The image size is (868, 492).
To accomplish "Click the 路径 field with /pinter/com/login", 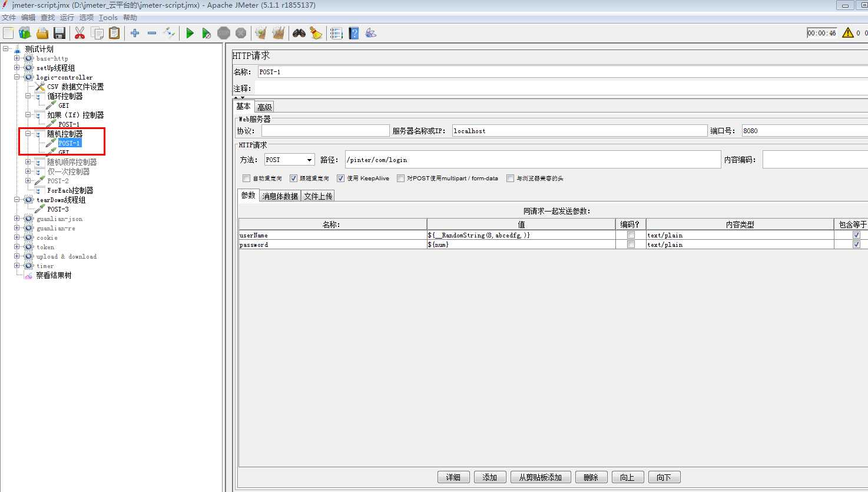I will point(533,160).
